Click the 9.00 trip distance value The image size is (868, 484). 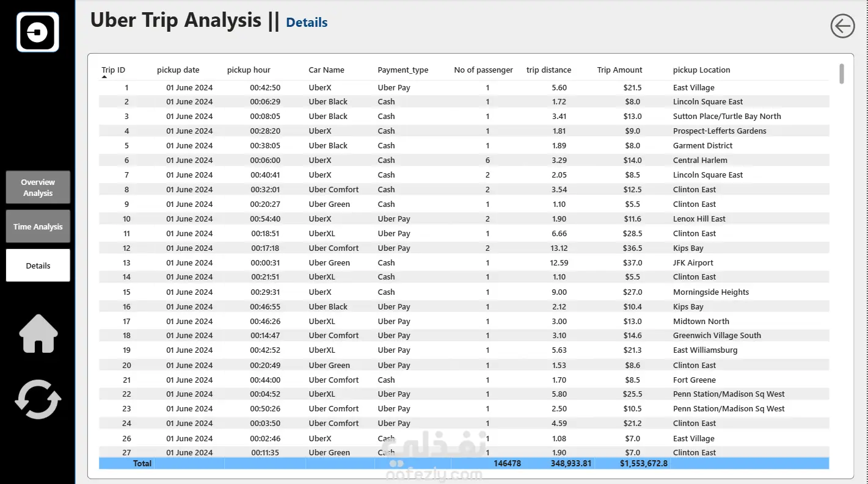pyautogui.click(x=559, y=292)
